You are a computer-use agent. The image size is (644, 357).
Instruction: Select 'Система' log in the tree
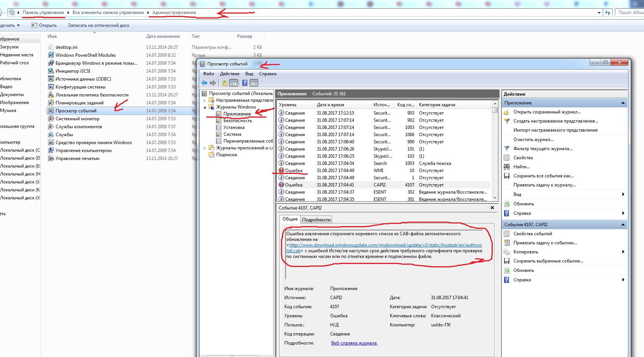click(x=232, y=134)
